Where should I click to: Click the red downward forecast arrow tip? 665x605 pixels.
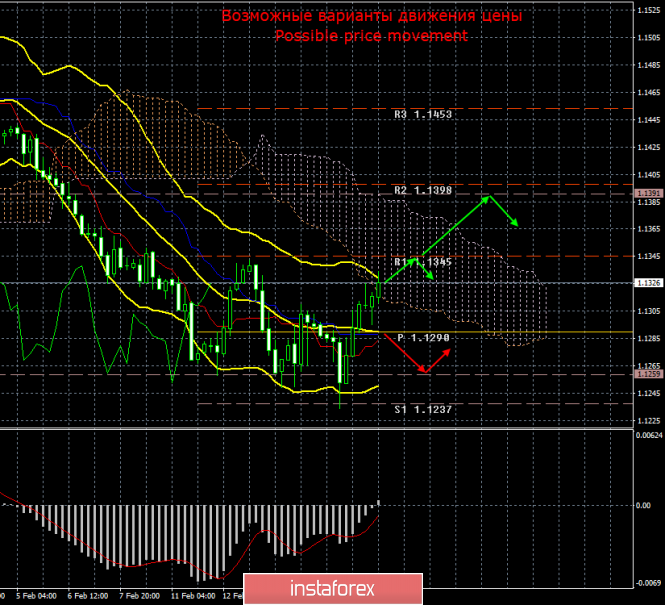(424, 372)
